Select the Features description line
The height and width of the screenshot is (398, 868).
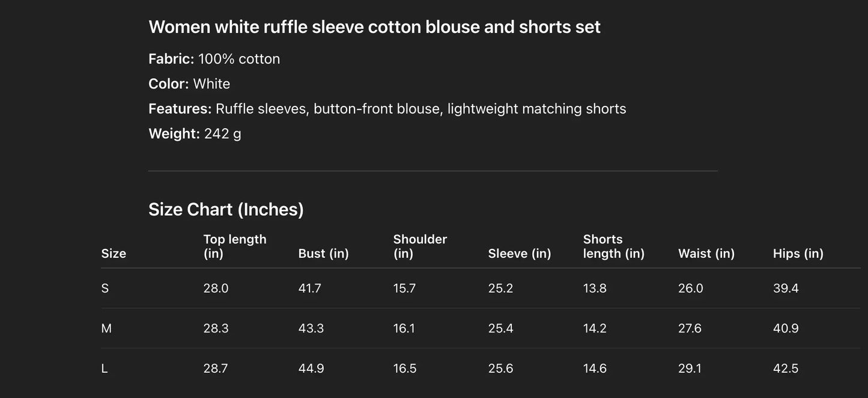pos(387,109)
